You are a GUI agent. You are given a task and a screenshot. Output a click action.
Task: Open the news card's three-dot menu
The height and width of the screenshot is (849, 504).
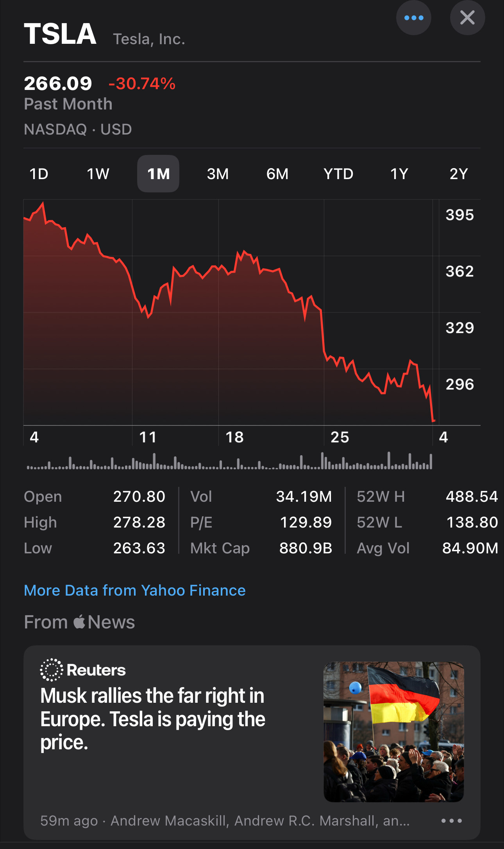pos(451,820)
